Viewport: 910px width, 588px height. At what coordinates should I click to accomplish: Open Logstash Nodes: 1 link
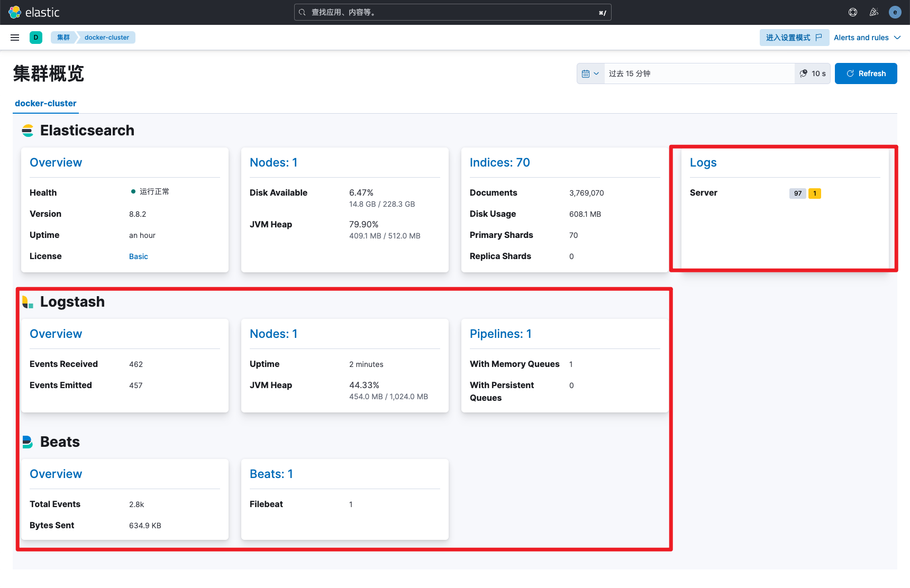click(274, 334)
